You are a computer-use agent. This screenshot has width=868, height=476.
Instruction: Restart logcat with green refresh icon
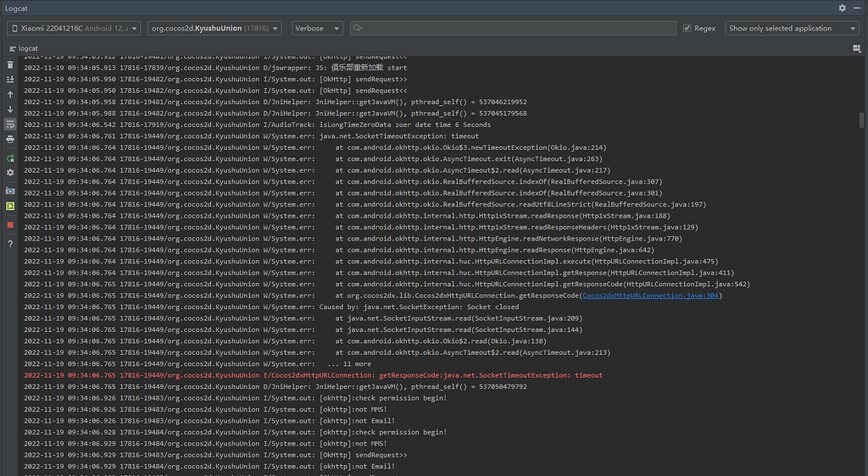[10, 158]
